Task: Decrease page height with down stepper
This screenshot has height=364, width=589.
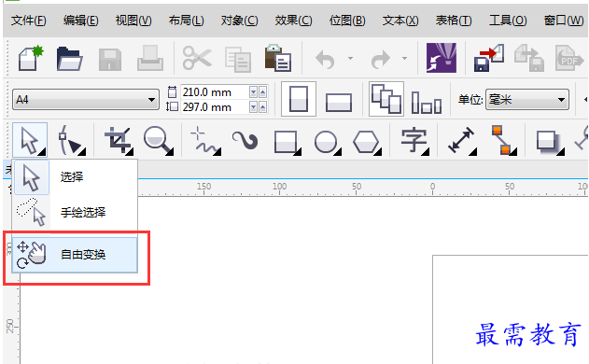Action: 253,108
